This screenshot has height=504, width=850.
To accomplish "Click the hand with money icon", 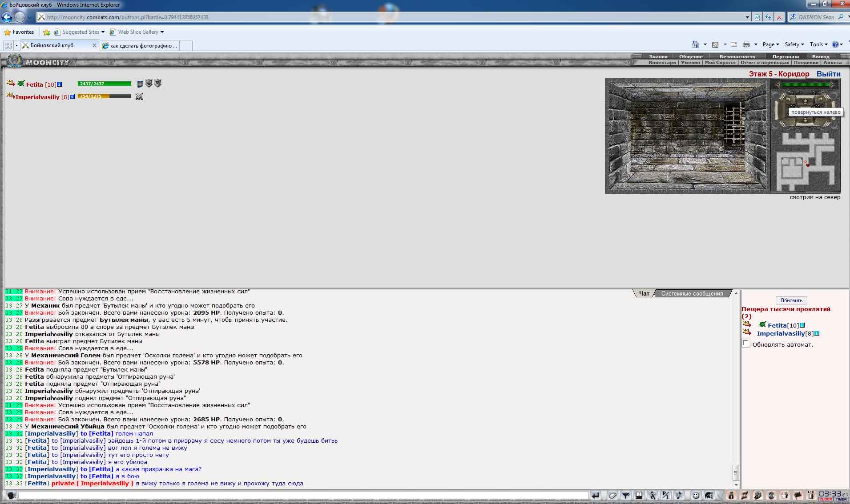I will point(758,496).
